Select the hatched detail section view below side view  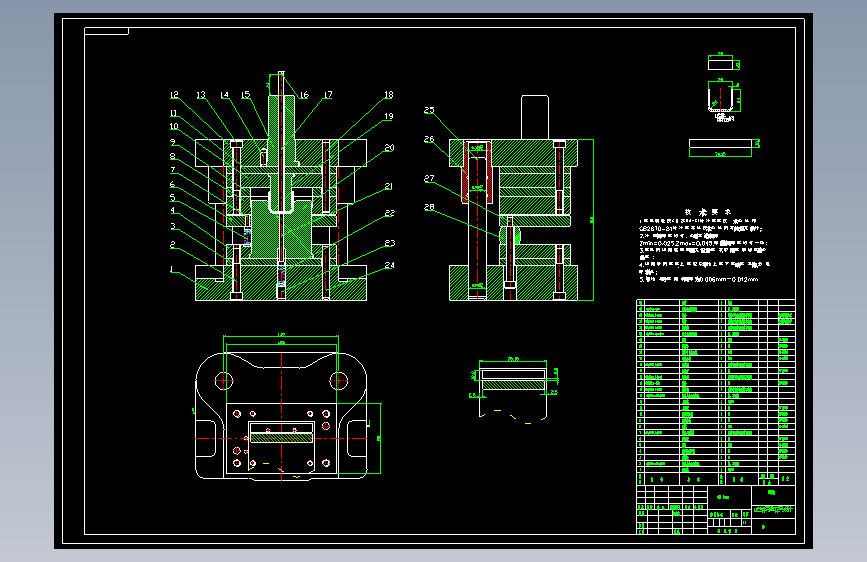point(513,385)
